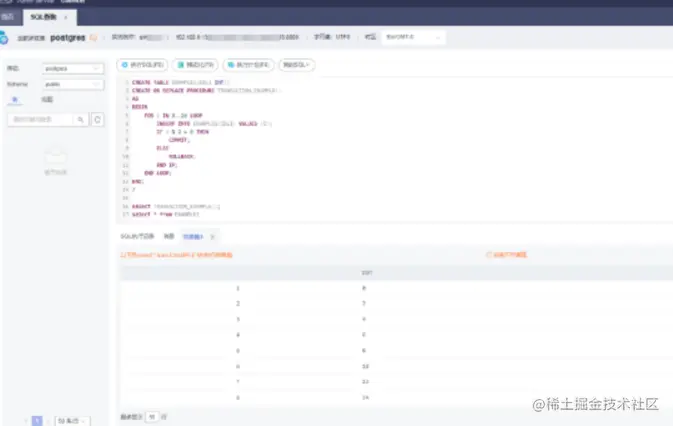
Task: Click the rows-per-query number input at bottom
Action: tap(152, 417)
